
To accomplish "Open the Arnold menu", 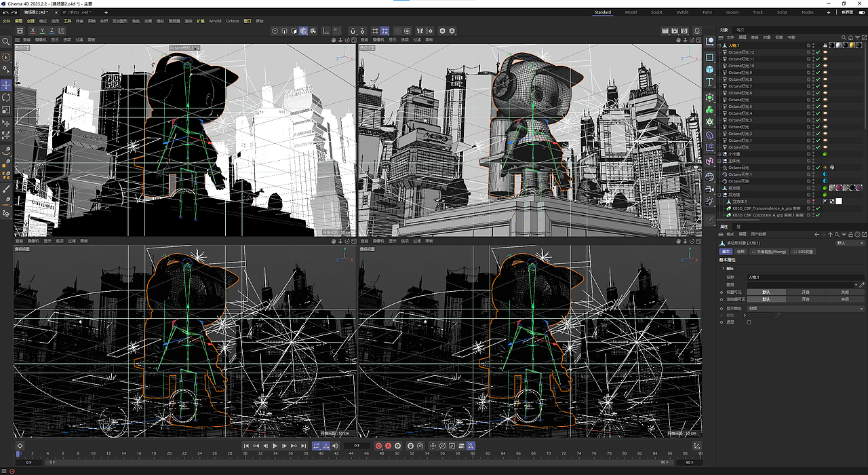I will (215, 21).
